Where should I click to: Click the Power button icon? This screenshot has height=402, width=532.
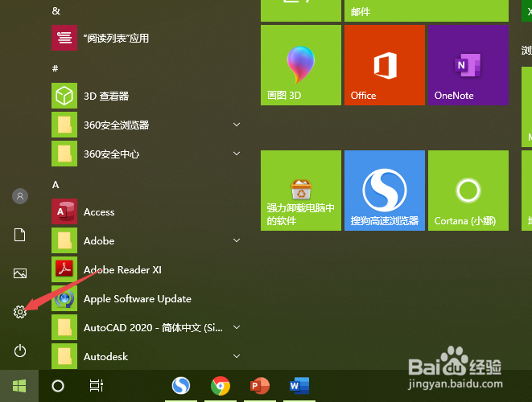[x=20, y=351]
